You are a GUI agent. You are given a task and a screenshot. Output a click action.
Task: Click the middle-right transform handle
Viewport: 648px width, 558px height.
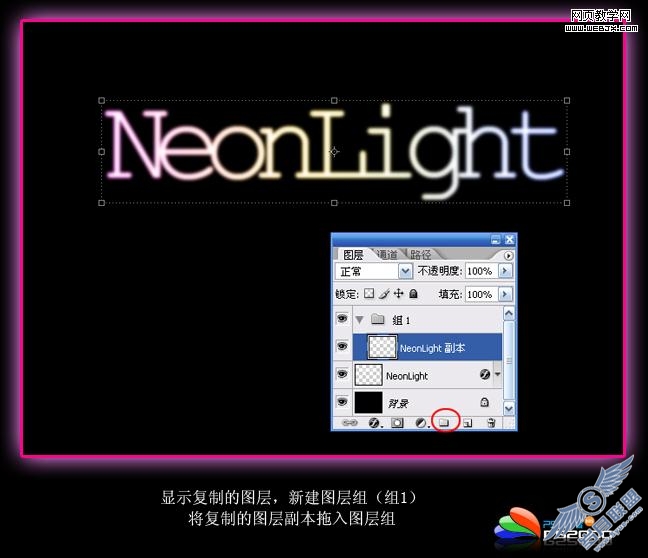coord(567,152)
